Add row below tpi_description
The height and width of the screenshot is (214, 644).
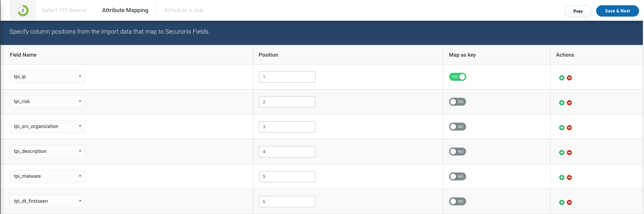pos(561,152)
